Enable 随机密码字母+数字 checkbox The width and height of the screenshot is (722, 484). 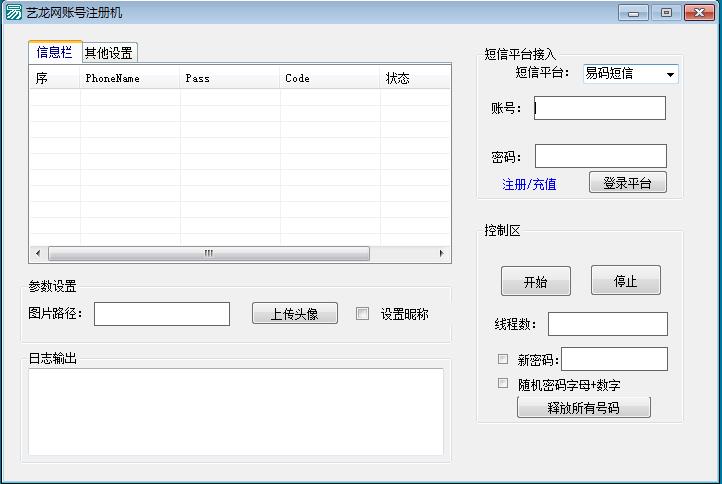[503, 383]
